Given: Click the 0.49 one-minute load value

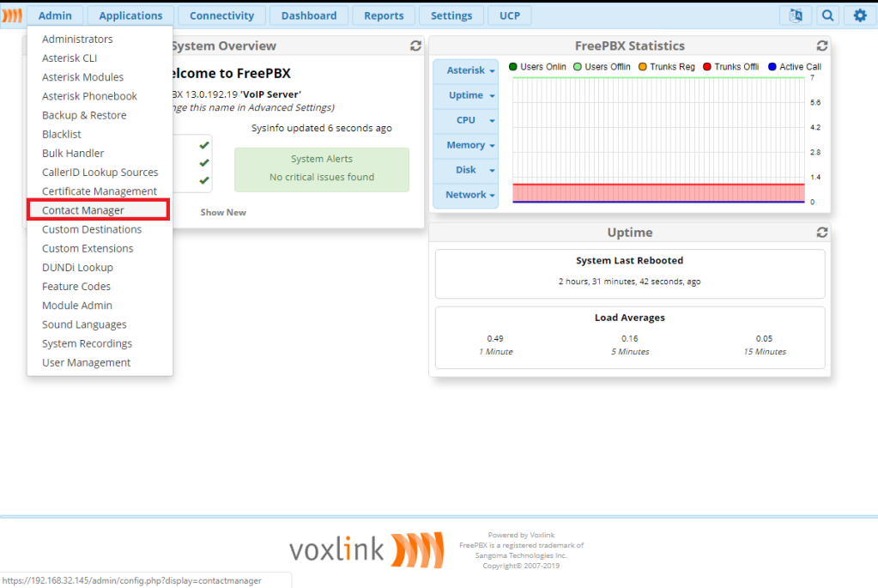Looking at the screenshot, I should (x=495, y=339).
